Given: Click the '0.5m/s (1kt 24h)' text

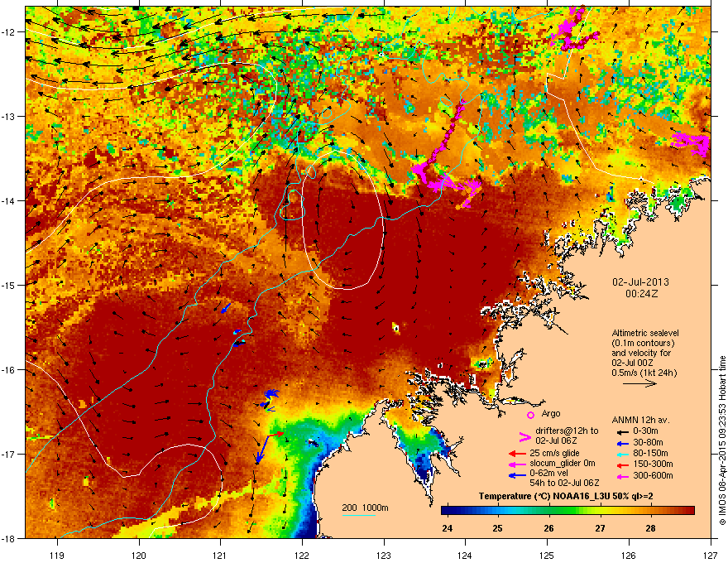Looking at the screenshot, I should tap(644, 373).
